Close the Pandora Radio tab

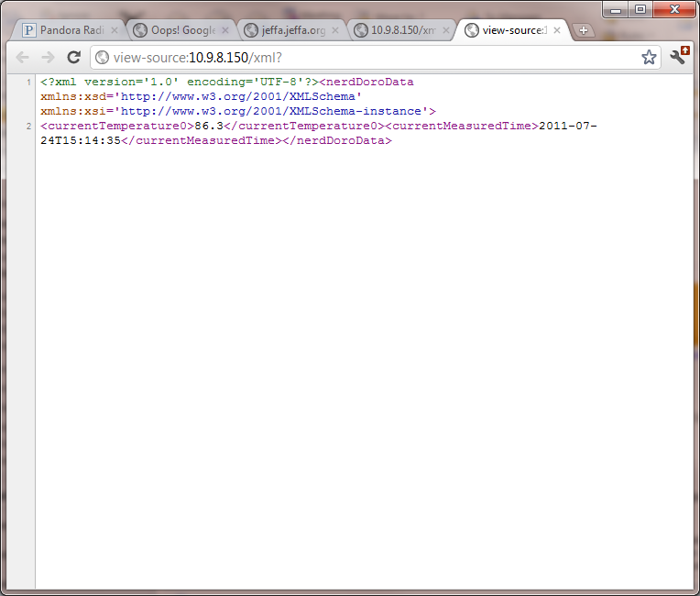click(115, 30)
